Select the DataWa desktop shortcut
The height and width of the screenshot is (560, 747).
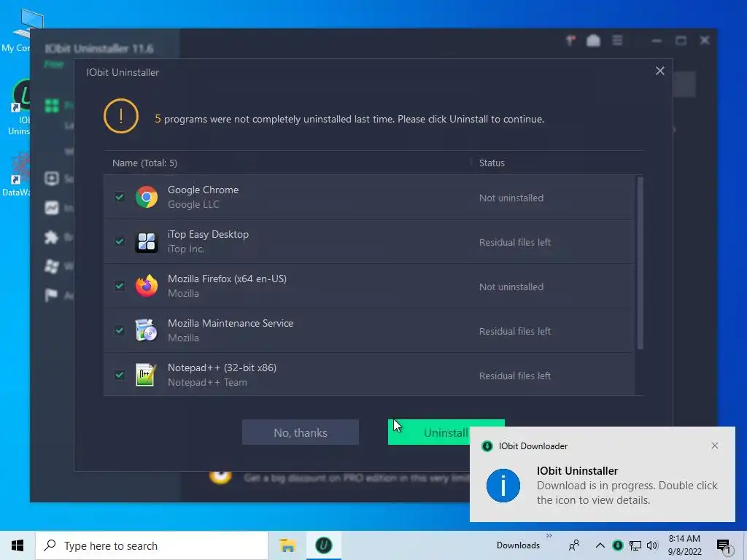coord(17,174)
